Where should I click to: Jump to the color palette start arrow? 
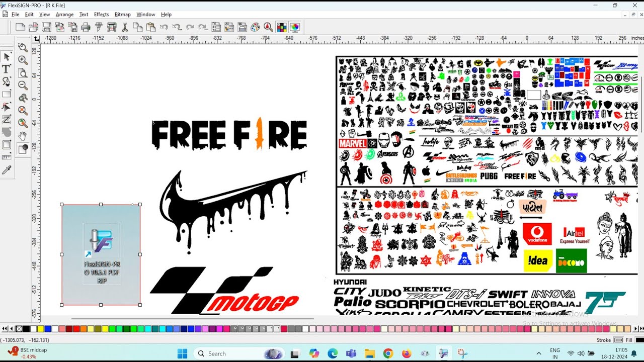point(4,329)
